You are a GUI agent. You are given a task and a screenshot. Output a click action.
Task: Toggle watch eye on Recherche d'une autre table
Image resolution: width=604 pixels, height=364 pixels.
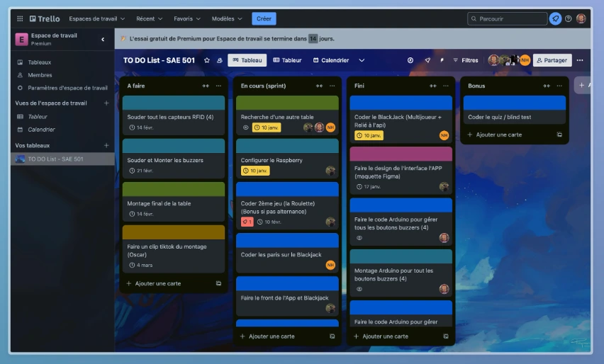click(x=245, y=127)
